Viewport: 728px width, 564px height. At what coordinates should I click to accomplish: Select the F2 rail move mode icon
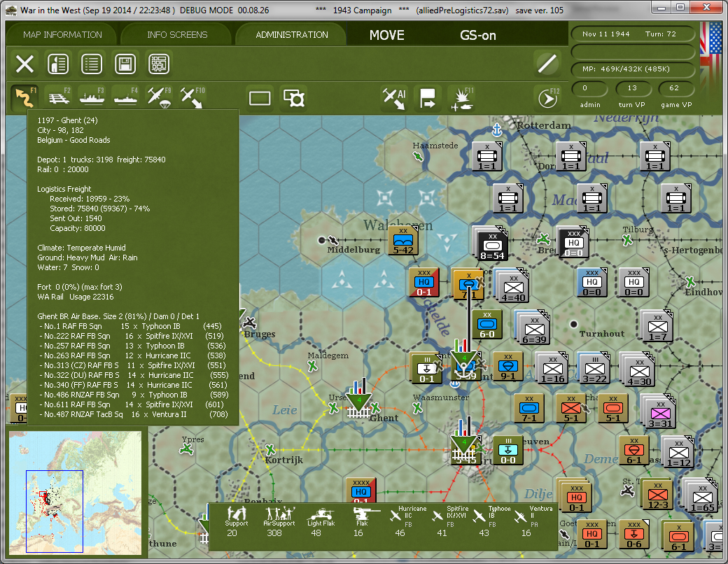coord(59,98)
